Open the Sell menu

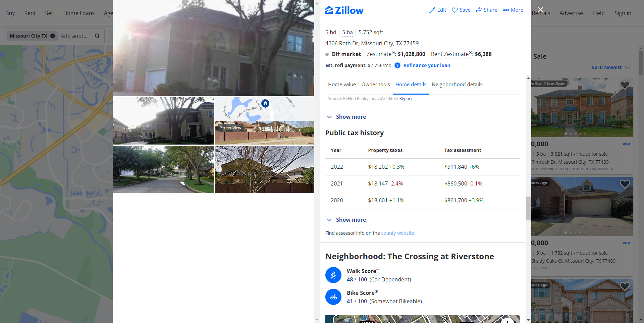pos(49,13)
